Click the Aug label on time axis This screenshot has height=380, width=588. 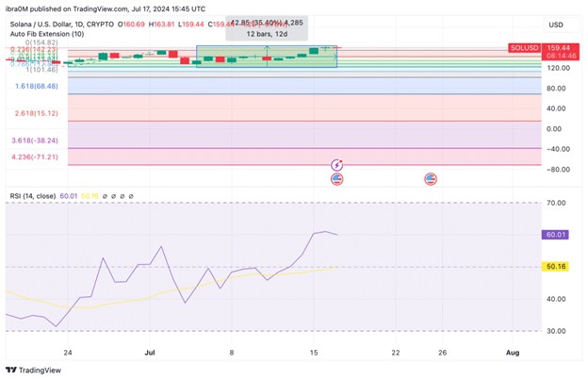513,353
